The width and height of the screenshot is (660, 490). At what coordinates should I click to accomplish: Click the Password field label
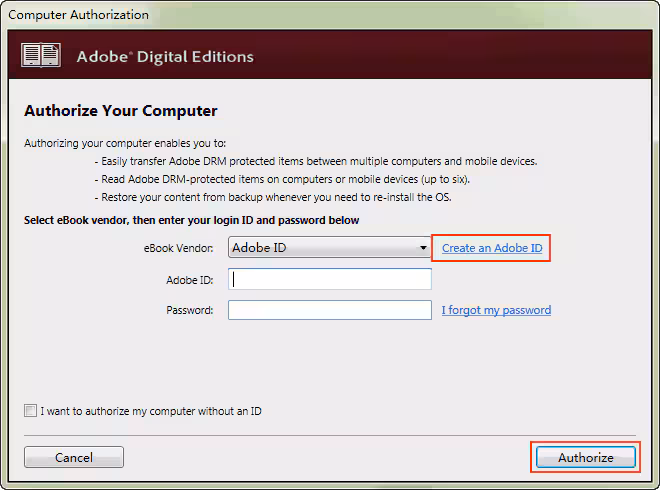189,311
